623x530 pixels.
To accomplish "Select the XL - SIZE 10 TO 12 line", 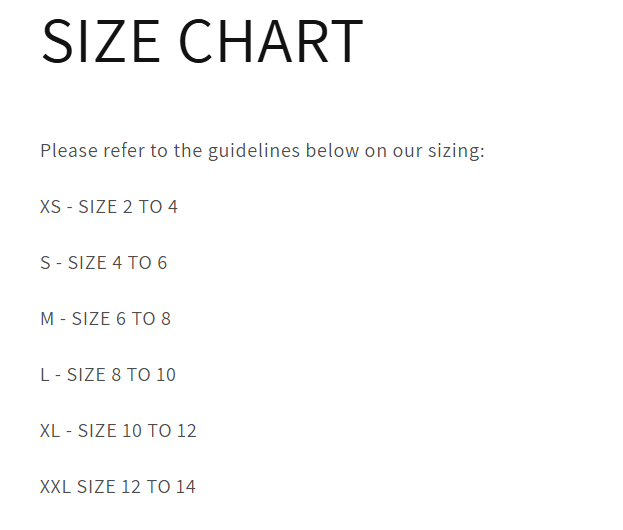I will pyautogui.click(x=118, y=431).
